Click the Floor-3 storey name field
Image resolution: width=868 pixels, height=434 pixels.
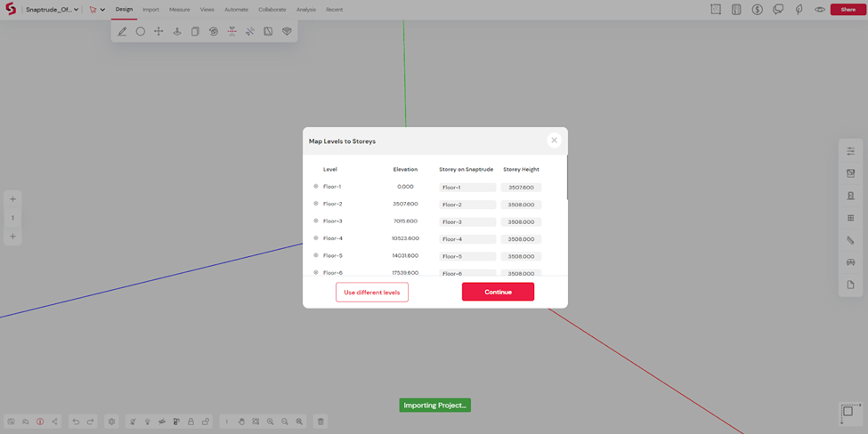coord(467,221)
